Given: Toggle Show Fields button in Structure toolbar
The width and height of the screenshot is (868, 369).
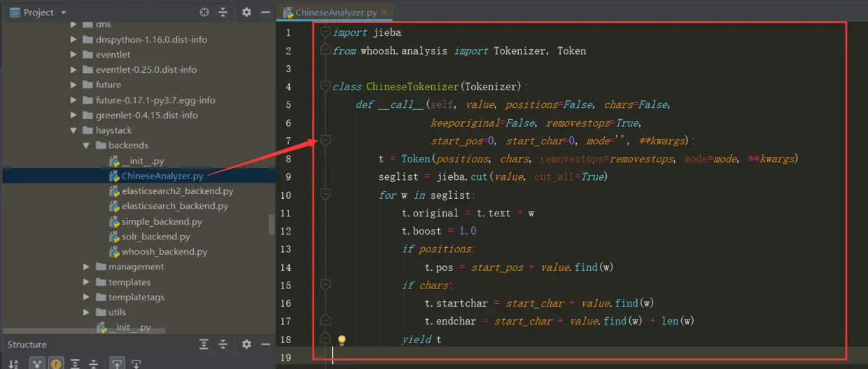Looking at the screenshot, I should (55, 363).
